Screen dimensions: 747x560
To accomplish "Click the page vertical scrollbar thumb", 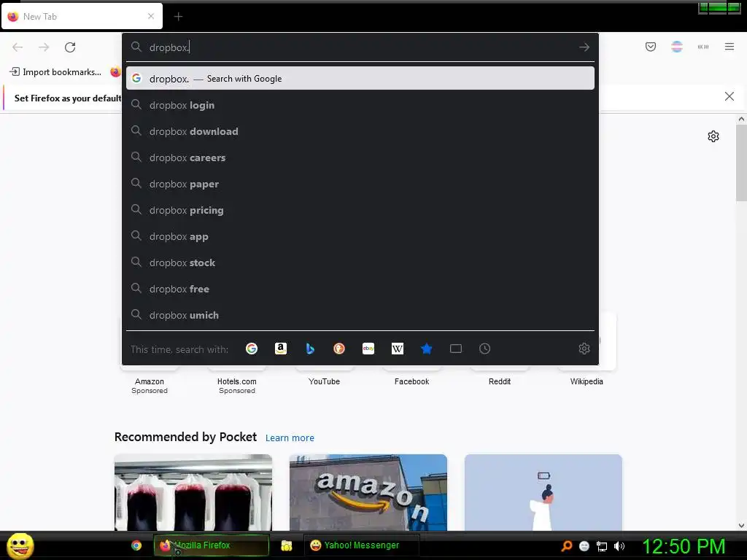I will [741, 163].
